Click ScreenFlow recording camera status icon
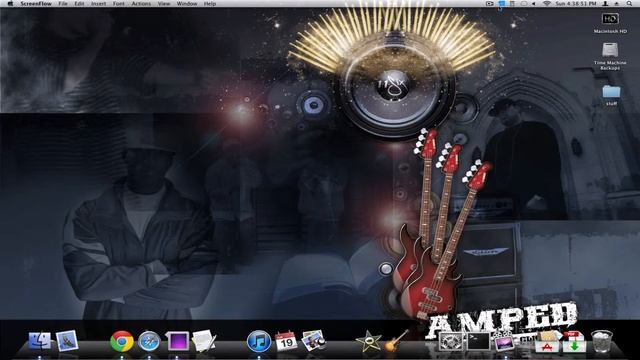This screenshot has width=640, height=360. tap(490, 3)
